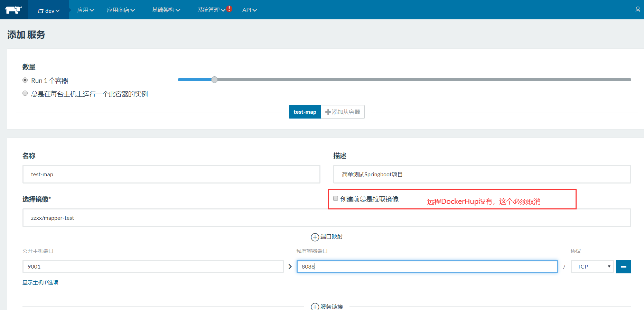The width and height of the screenshot is (644, 310).
Task: Click the container count slider handle
Action: coord(214,80)
